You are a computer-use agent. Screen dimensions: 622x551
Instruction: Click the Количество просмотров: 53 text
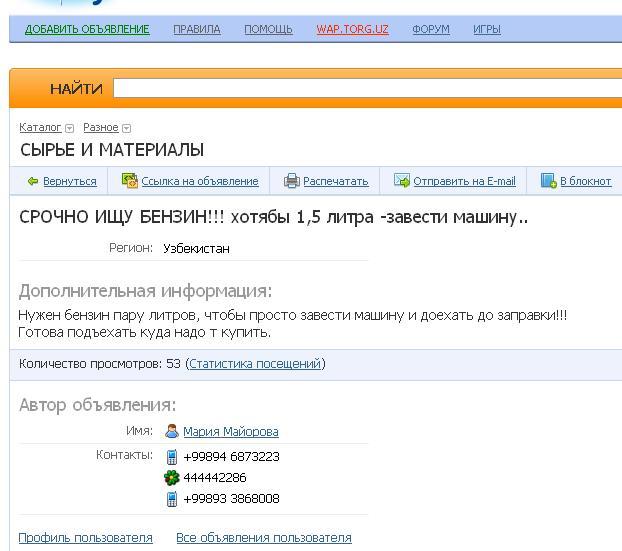click(x=100, y=364)
